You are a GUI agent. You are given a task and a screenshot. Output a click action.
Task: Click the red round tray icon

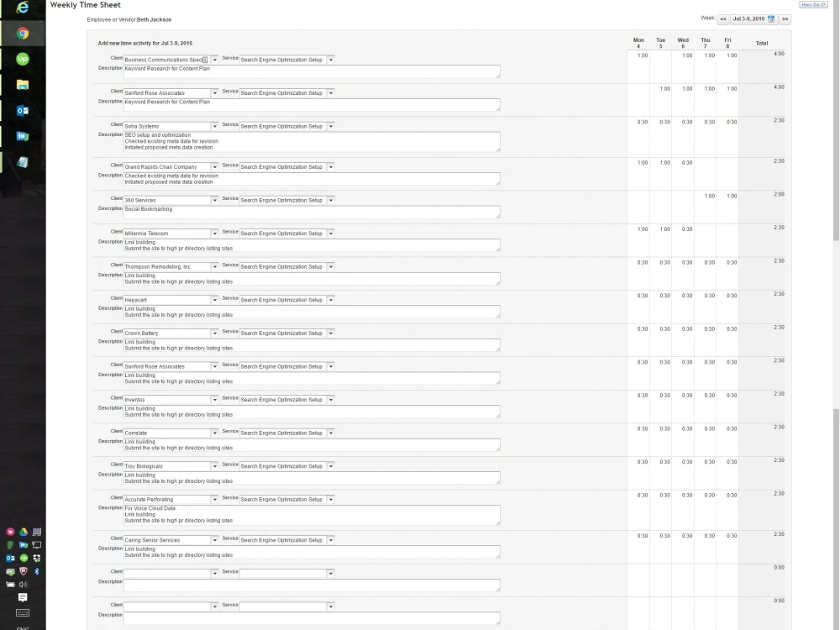[x=10, y=532]
